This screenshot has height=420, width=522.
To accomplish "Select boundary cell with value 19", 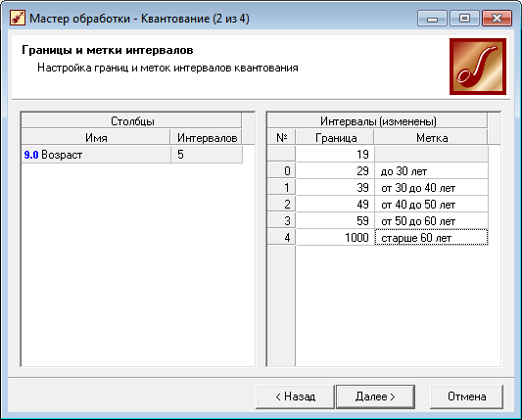I will click(x=335, y=155).
